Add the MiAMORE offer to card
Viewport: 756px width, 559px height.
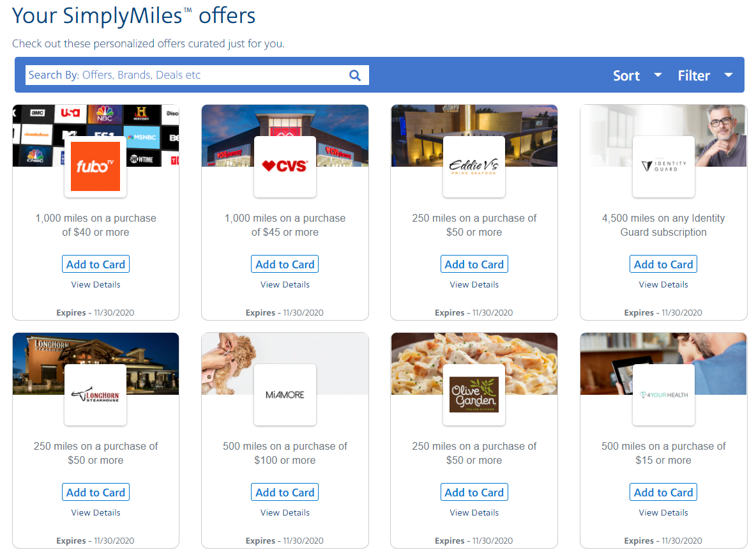285,492
